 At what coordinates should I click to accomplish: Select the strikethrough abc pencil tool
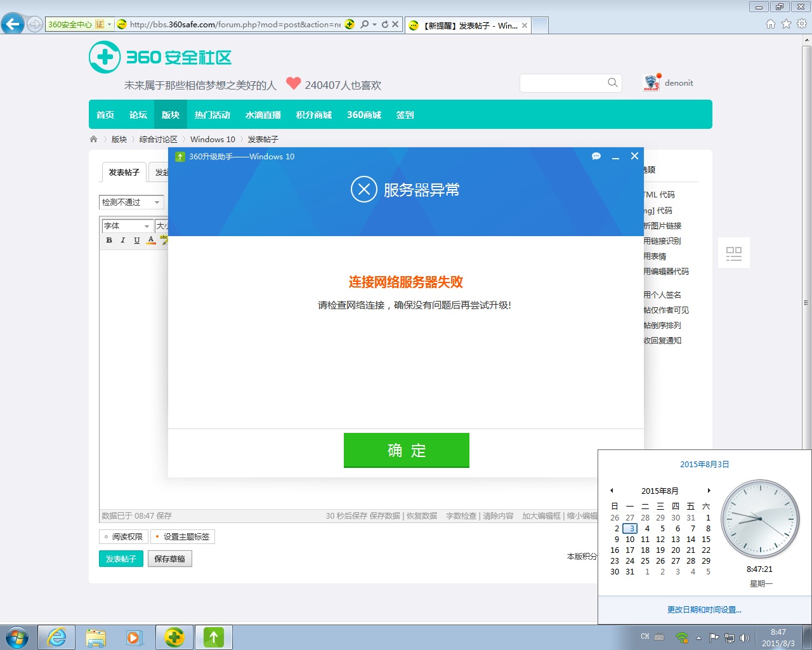(x=163, y=240)
